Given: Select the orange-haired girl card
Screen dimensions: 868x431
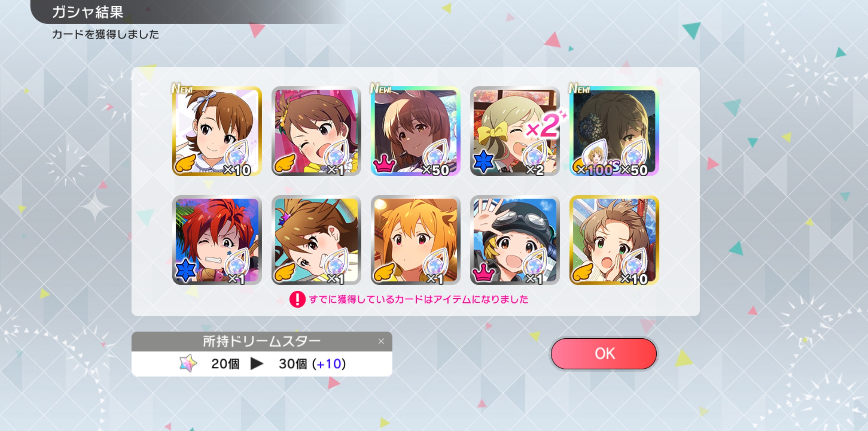Looking at the screenshot, I should point(415,240).
